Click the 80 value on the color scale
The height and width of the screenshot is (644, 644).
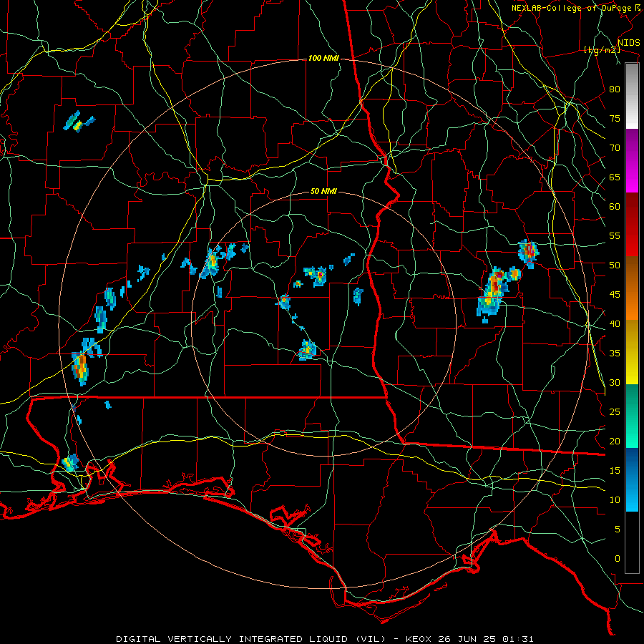coord(615,89)
